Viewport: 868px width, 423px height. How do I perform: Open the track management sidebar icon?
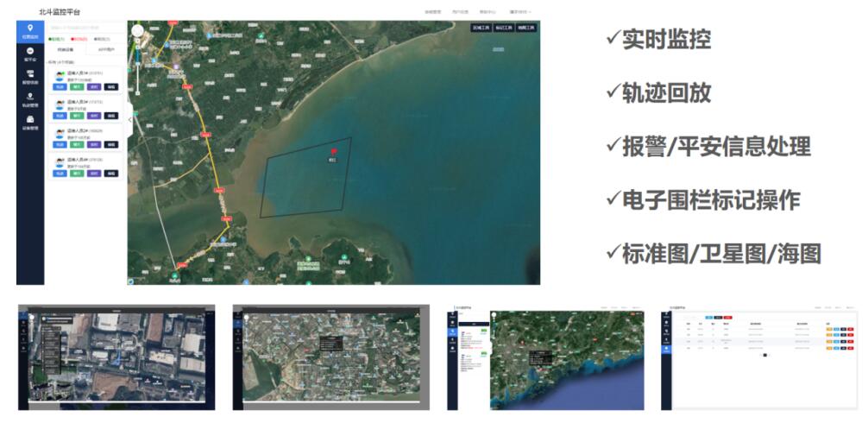[x=30, y=99]
